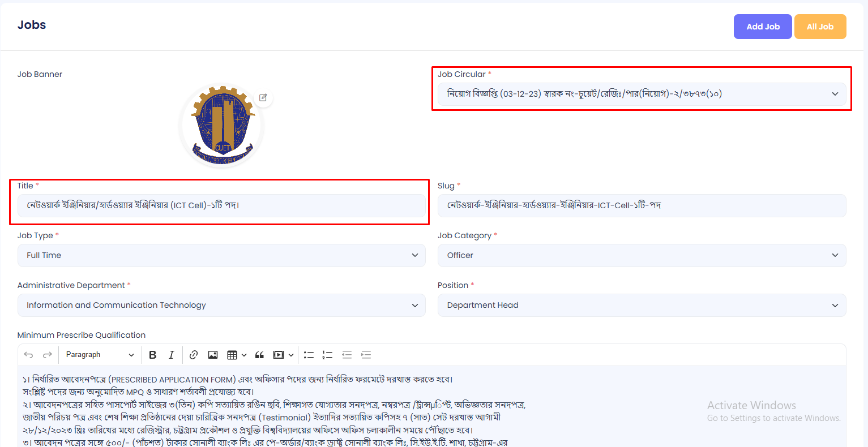The height and width of the screenshot is (447, 868).
Task: Toggle italic formatting in editor
Action: [171, 355]
